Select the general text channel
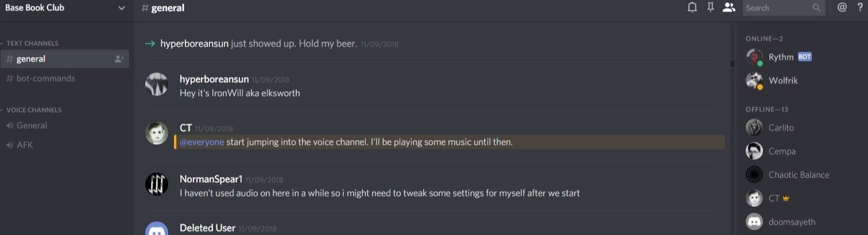The image size is (868, 235). pyautogui.click(x=31, y=59)
